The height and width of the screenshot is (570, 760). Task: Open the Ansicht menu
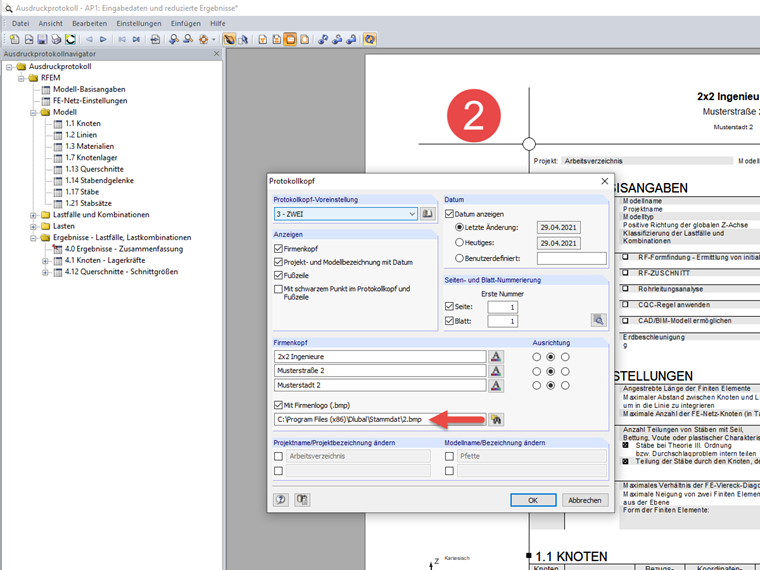point(50,23)
